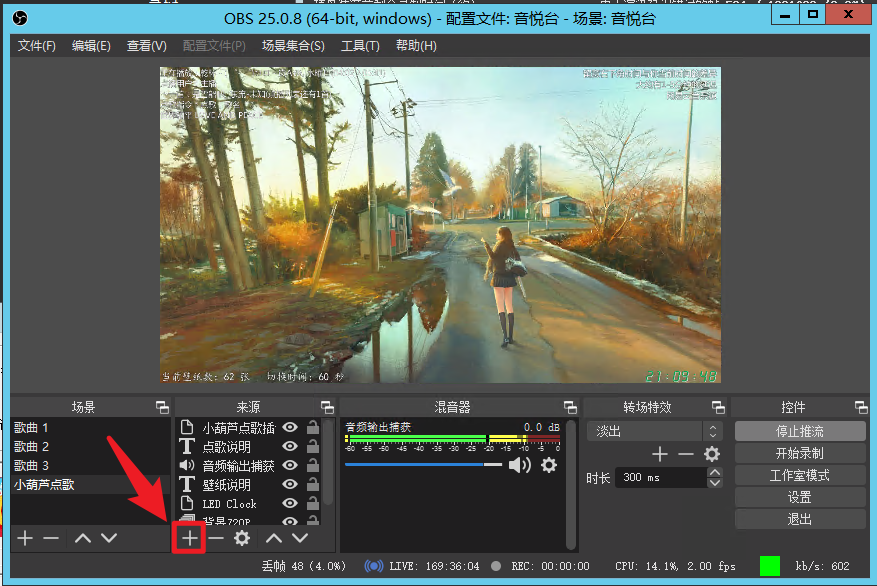Move selected scene down

(x=109, y=538)
